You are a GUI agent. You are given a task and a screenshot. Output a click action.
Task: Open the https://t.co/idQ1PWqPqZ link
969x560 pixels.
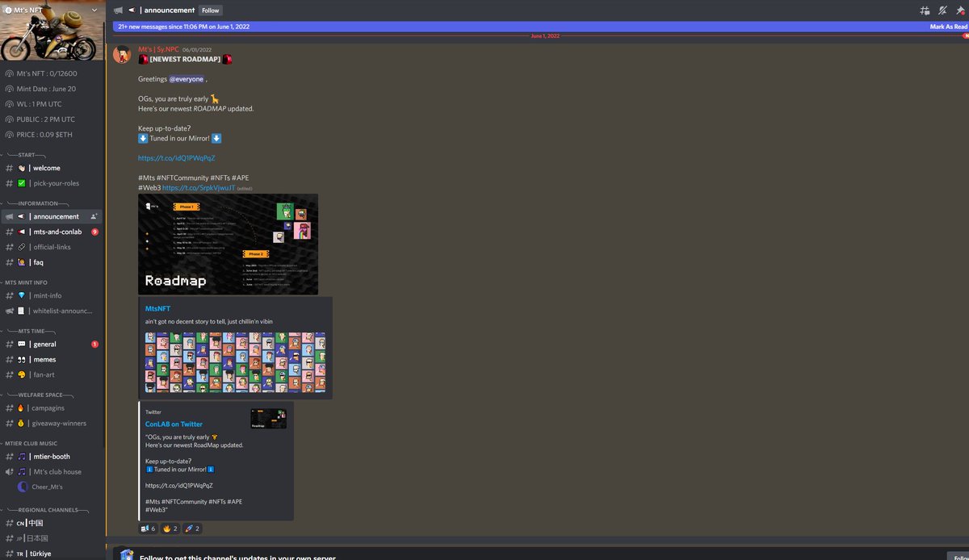coord(176,158)
